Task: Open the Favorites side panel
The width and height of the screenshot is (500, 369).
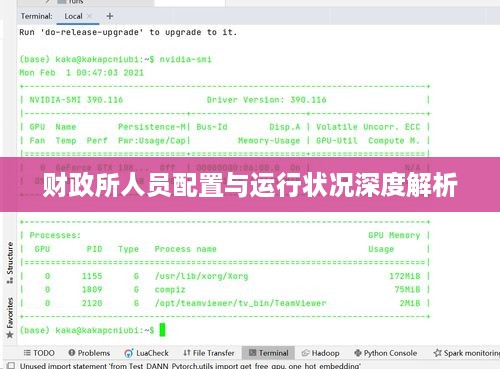Action: click(10, 317)
